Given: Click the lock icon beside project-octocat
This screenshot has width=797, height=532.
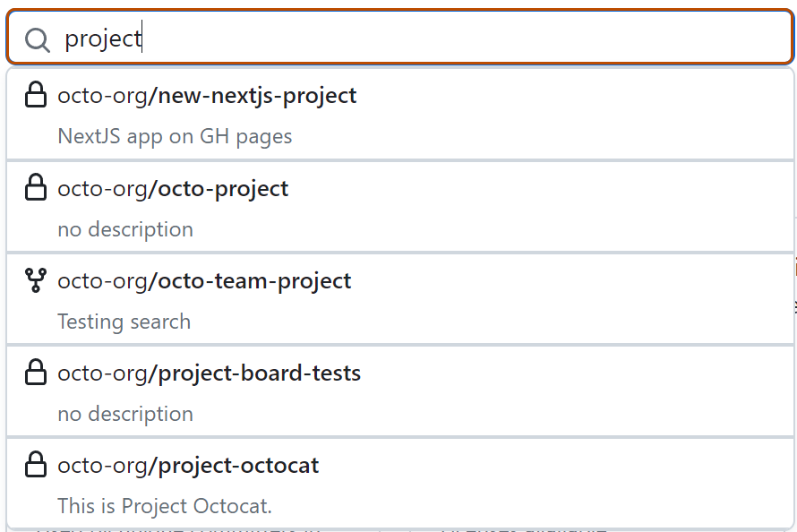Looking at the screenshot, I should pyautogui.click(x=36, y=465).
